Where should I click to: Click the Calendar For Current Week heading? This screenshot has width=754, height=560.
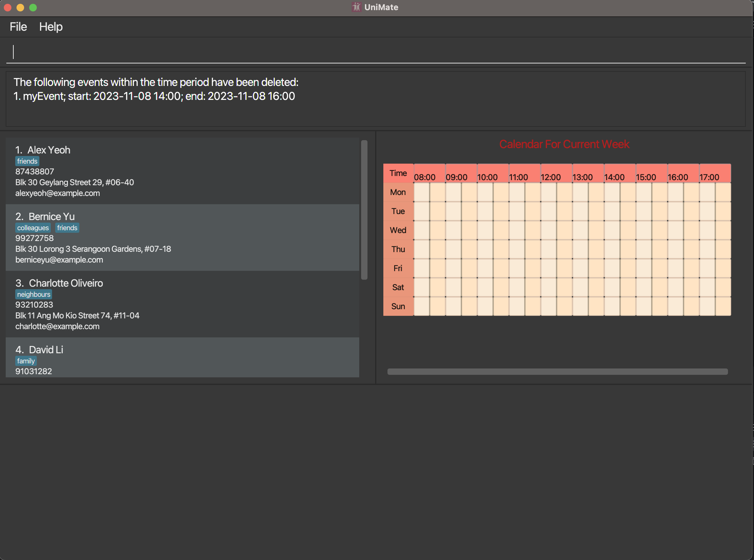click(565, 144)
